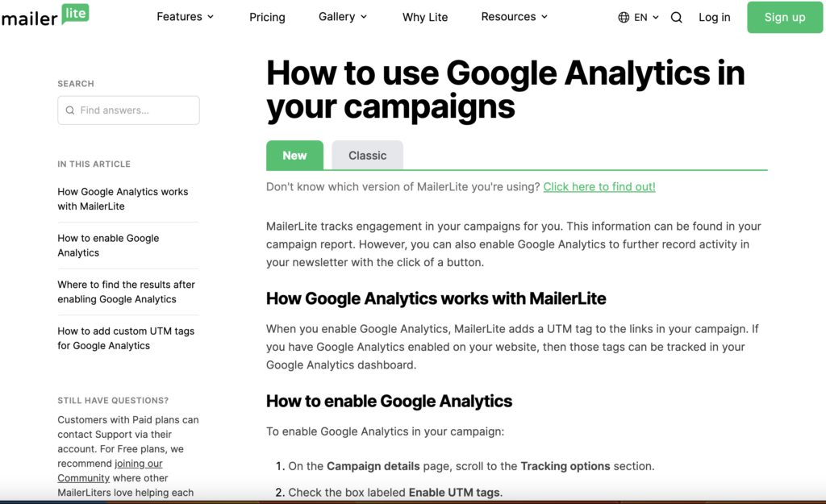Click the MailerLite logo
The width and height of the screenshot is (826, 504).
click(44, 16)
